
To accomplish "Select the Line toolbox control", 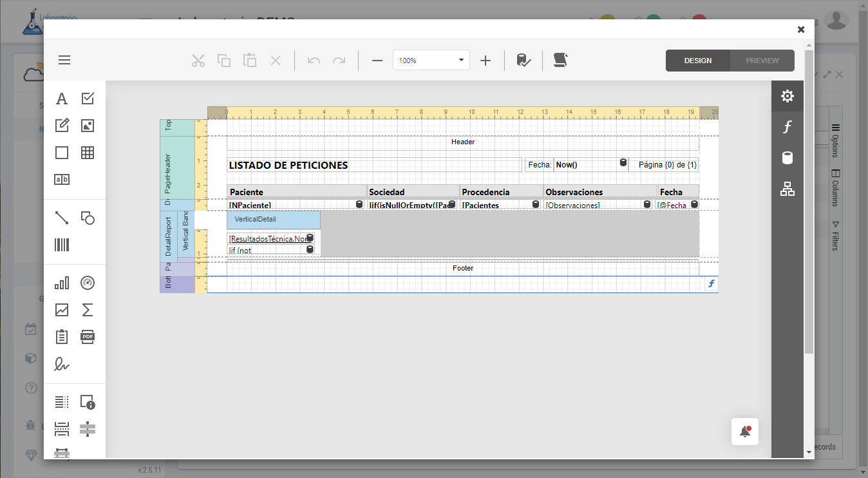I will 62,218.
